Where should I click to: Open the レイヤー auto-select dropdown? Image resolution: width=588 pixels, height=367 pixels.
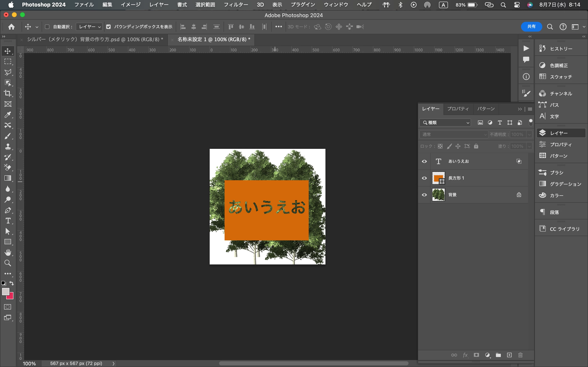89,27
